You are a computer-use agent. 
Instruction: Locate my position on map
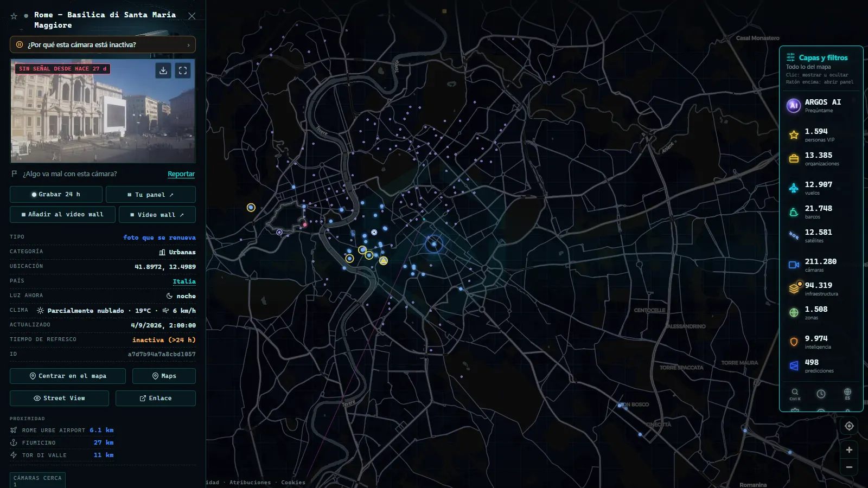pos(849,426)
